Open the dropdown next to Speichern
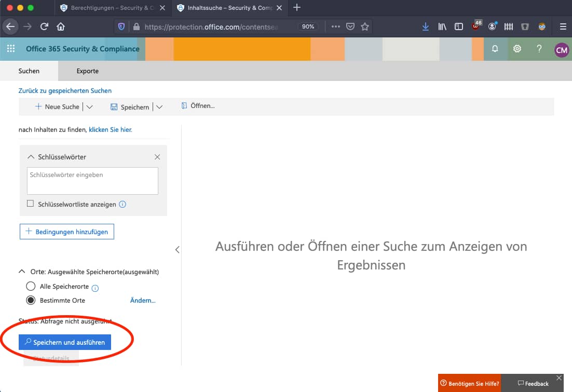Viewport: 572px width, 392px height. pyautogui.click(x=159, y=106)
